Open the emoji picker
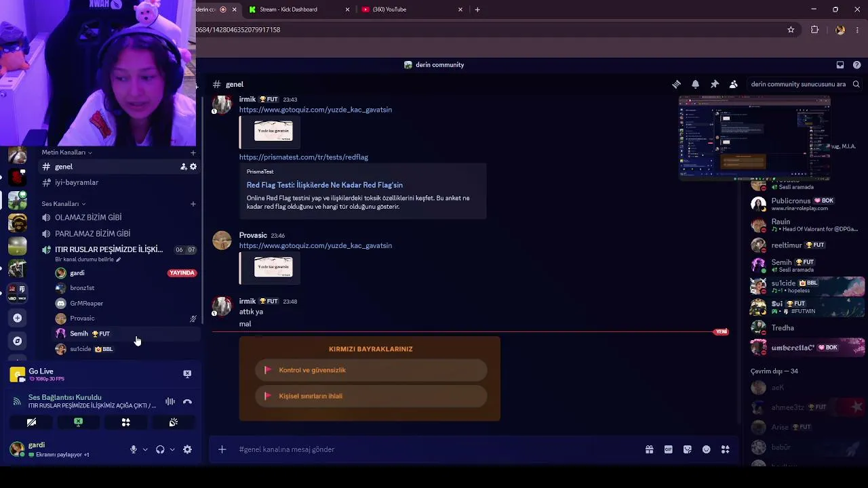This screenshot has height=488, width=868. coord(706,449)
